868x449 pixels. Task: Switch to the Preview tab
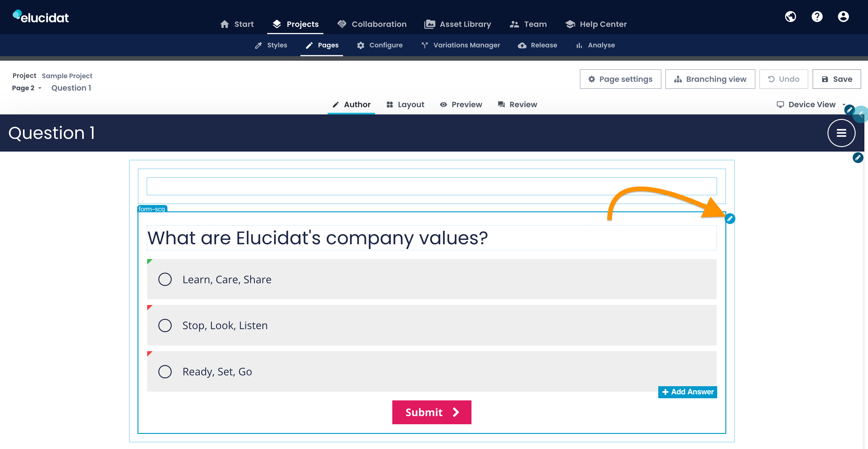tap(461, 104)
